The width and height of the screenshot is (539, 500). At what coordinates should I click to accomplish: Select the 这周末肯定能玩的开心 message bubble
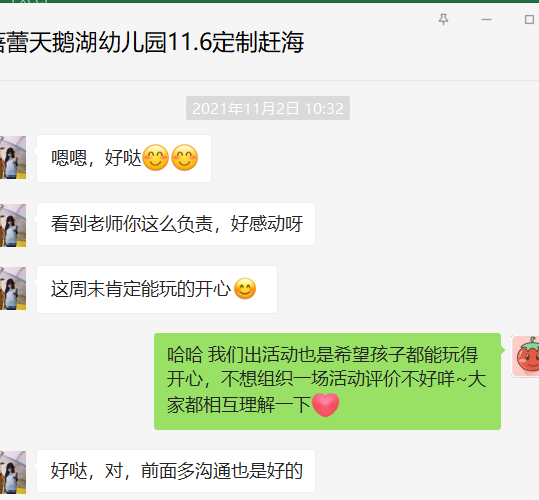pyautogui.click(x=157, y=289)
